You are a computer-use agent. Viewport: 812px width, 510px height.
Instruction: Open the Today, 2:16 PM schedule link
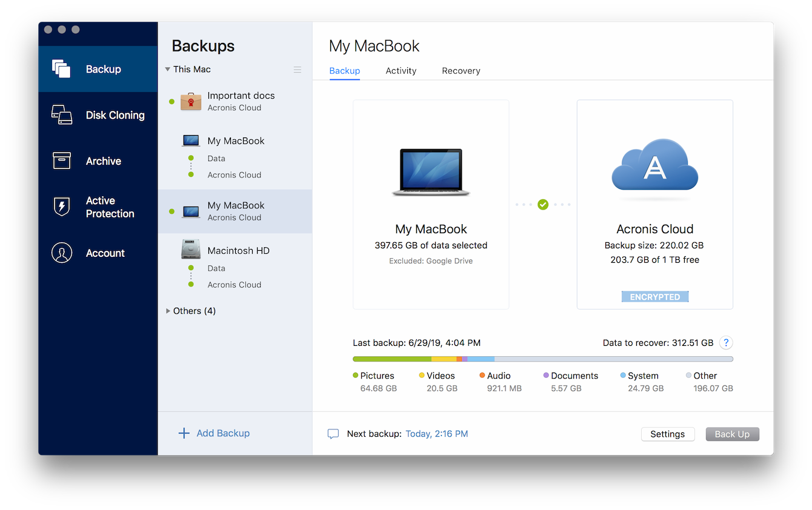[436, 434]
